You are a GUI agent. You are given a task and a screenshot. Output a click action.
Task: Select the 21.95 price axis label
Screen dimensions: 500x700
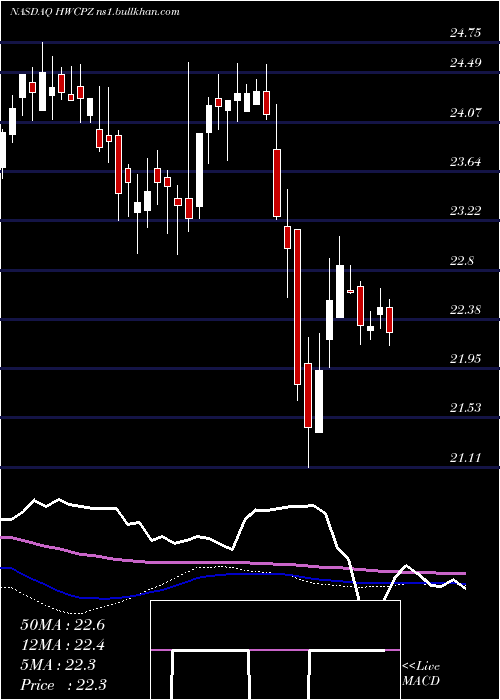(466, 358)
